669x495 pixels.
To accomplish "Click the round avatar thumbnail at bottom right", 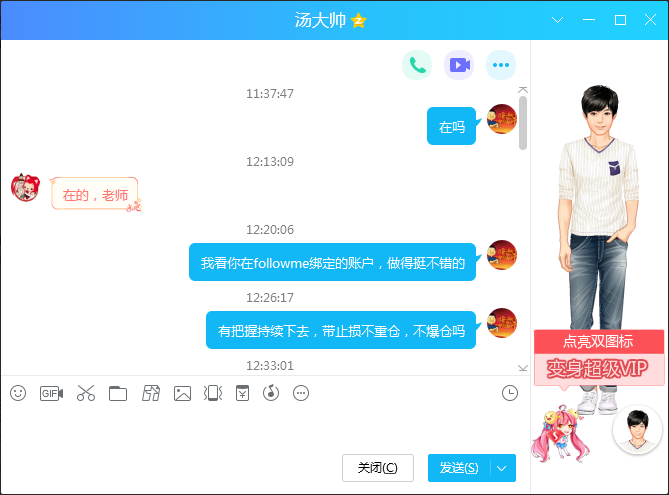I will [x=637, y=430].
